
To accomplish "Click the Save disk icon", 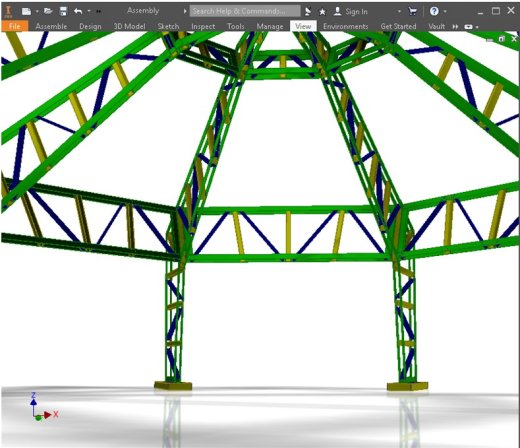I will [63, 11].
